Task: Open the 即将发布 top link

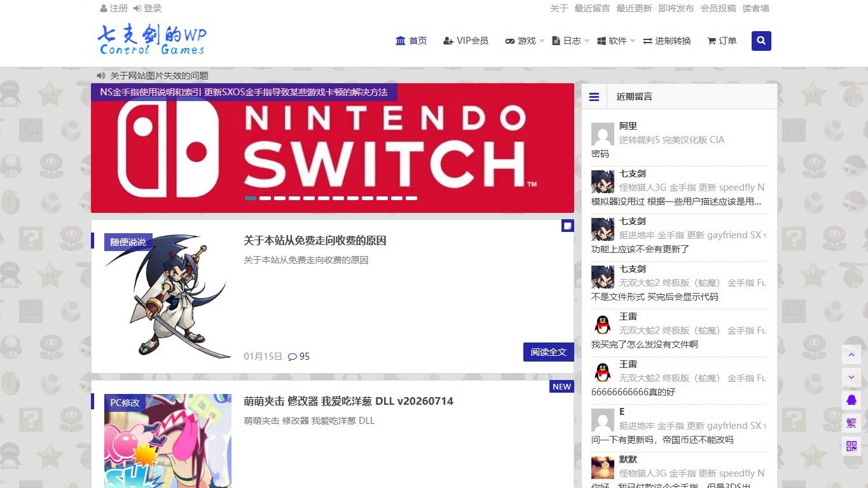Action: 676,8
